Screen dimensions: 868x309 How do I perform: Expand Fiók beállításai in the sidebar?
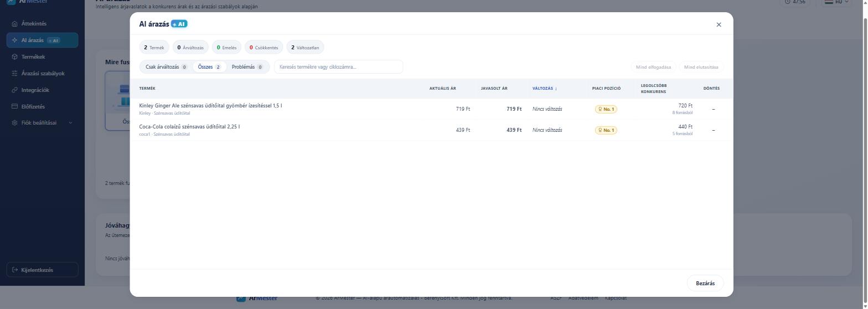42,123
